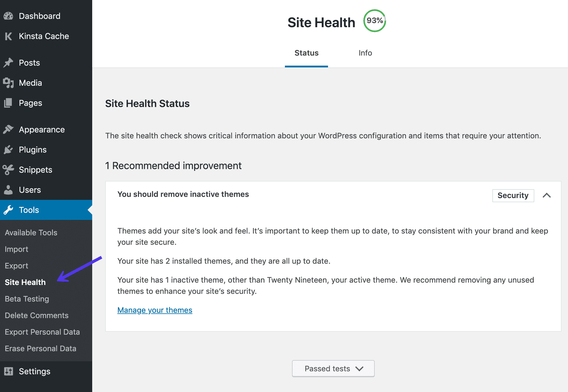Click the Plugins icon in sidebar
The width and height of the screenshot is (568, 392).
(9, 149)
